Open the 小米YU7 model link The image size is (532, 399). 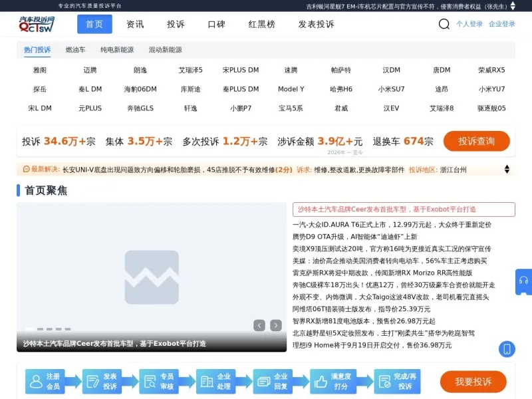(x=491, y=89)
